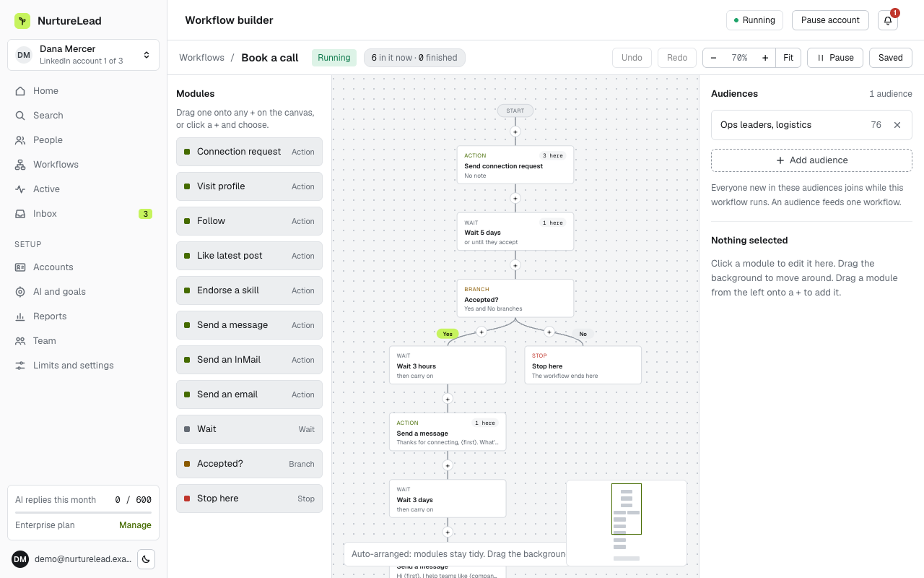Select the Wait 5 days node
Screen dimensions: 924x578
[515, 231]
